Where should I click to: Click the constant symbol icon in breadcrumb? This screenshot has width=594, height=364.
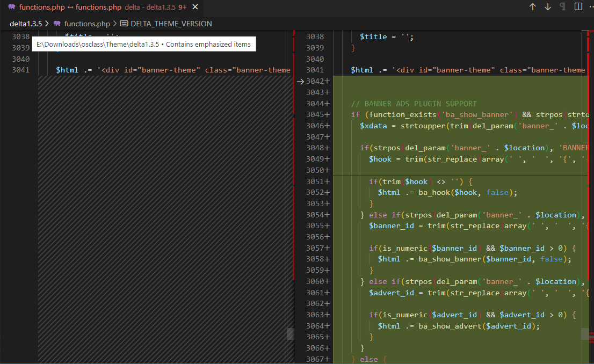124,24
